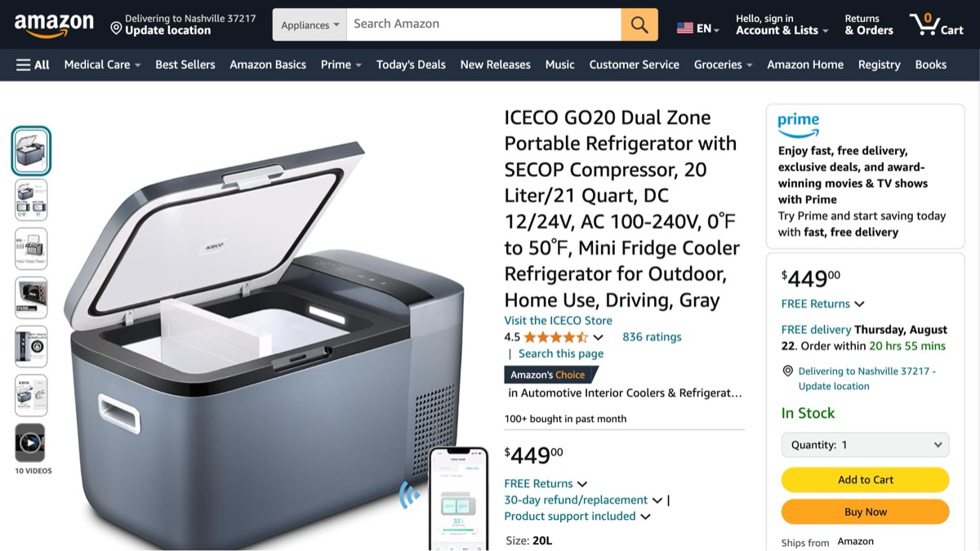Open Today's Deals in navigation bar
This screenshot has width=980, height=551.
[x=411, y=64]
